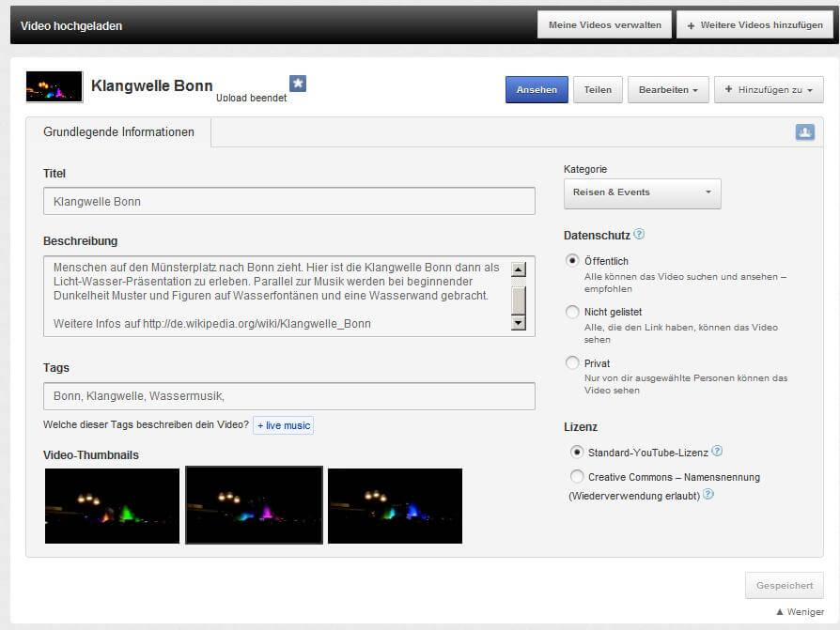Select the Privat privacy option
The height and width of the screenshot is (630, 840).
(x=572, y=363)
